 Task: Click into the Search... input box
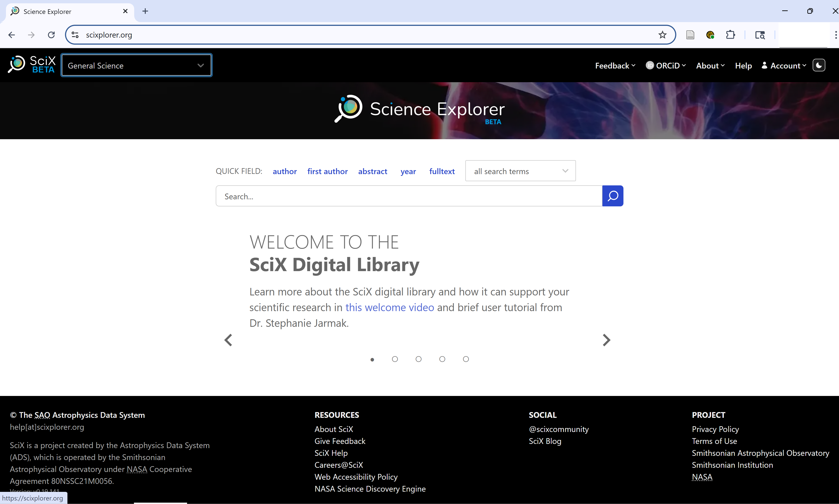tap(409, 196)
